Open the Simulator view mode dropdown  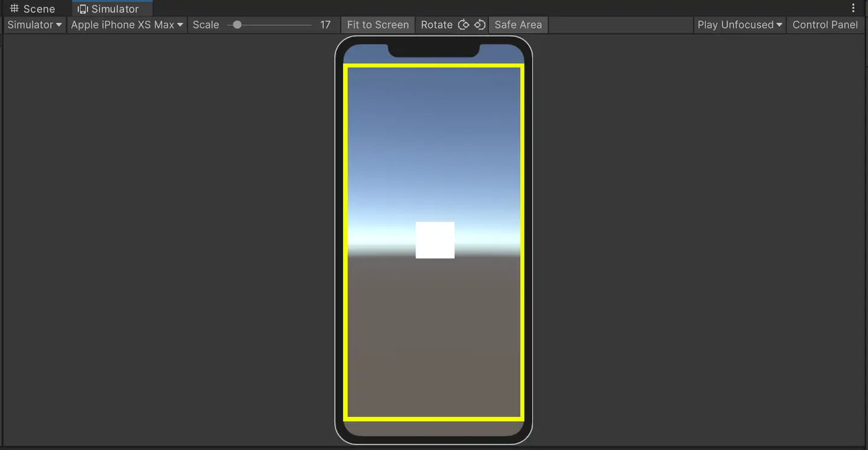[34, 25]
